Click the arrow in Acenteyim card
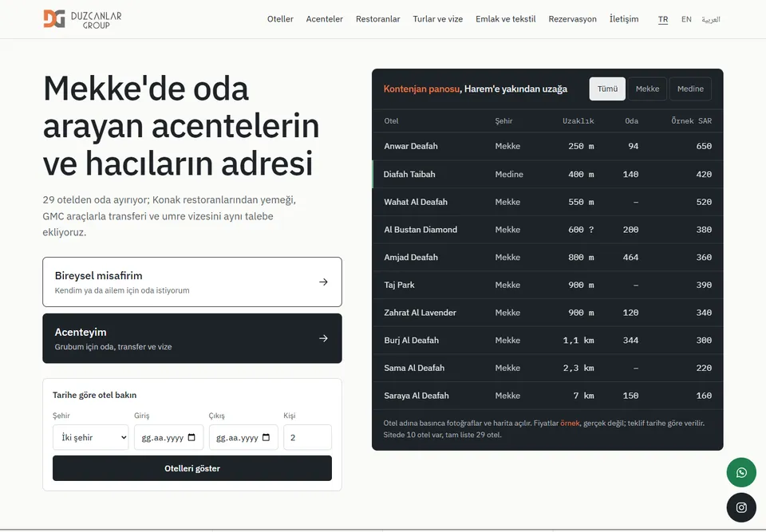The width and height of the screenshot is (766, 532). coord(323,338)
